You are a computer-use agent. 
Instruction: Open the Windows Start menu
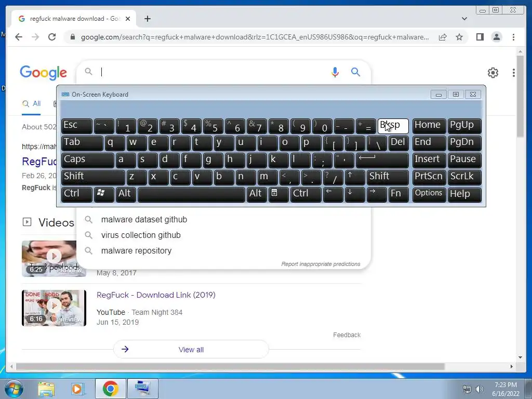coord(14,389)
